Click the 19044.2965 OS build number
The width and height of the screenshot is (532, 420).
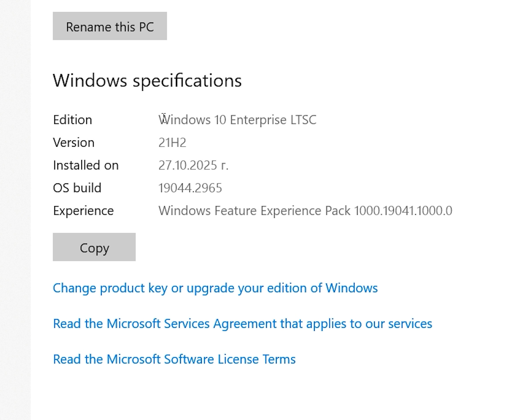190,188
